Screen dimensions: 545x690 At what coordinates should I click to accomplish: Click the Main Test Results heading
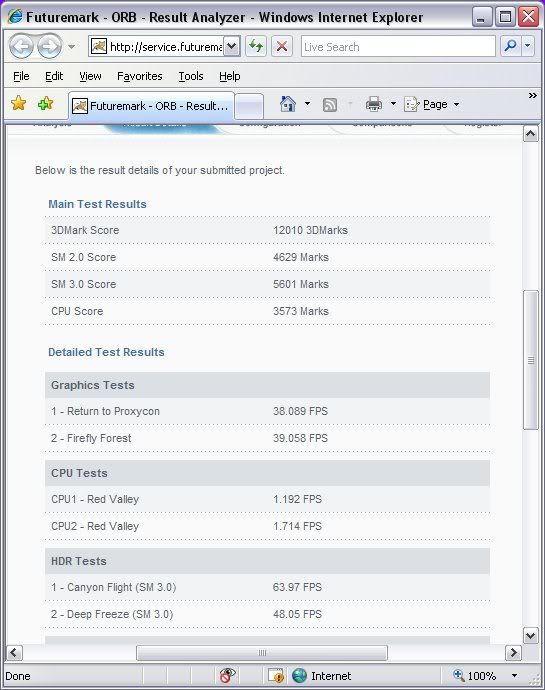[97, 204]
